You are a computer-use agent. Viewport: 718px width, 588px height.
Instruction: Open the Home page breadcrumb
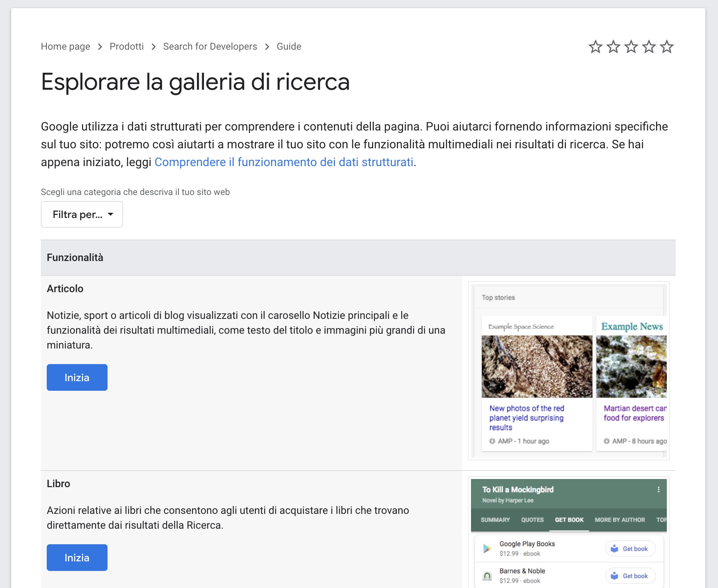coord(65,46)
